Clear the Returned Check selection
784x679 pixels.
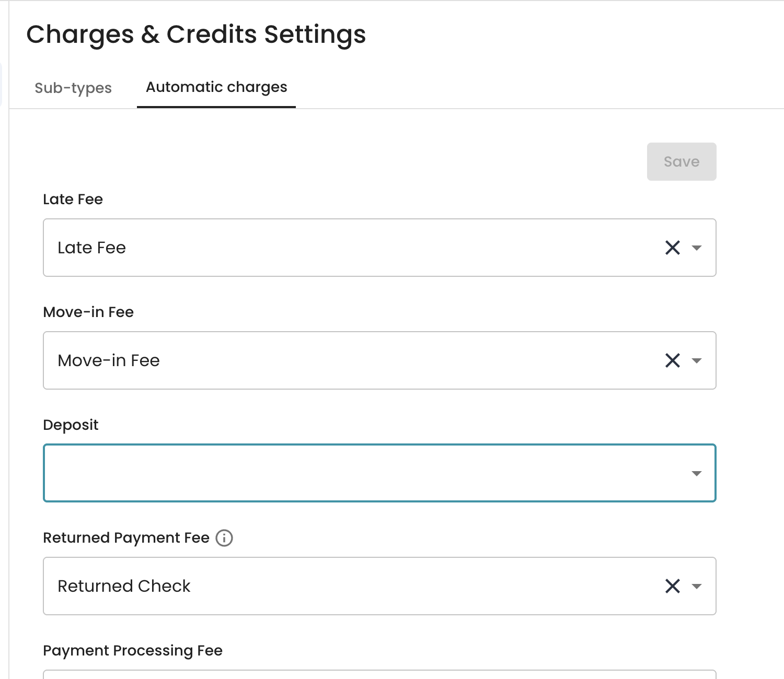tap(672, 586)
